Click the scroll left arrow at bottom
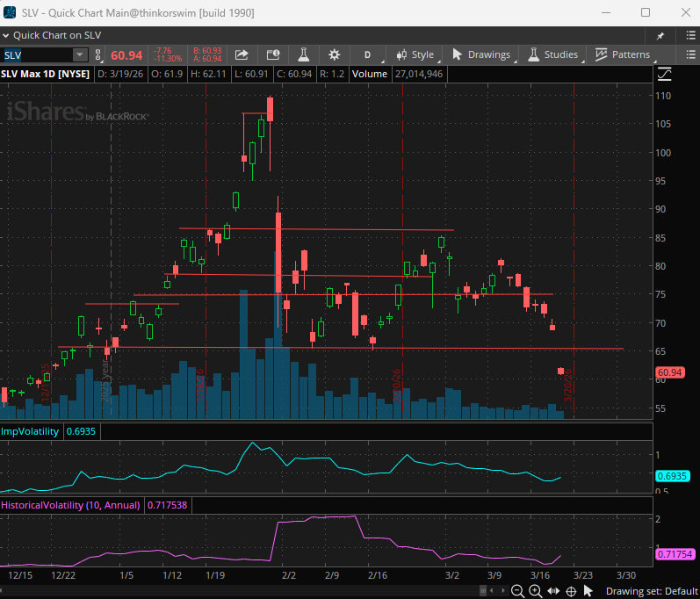 pos(492,591)
